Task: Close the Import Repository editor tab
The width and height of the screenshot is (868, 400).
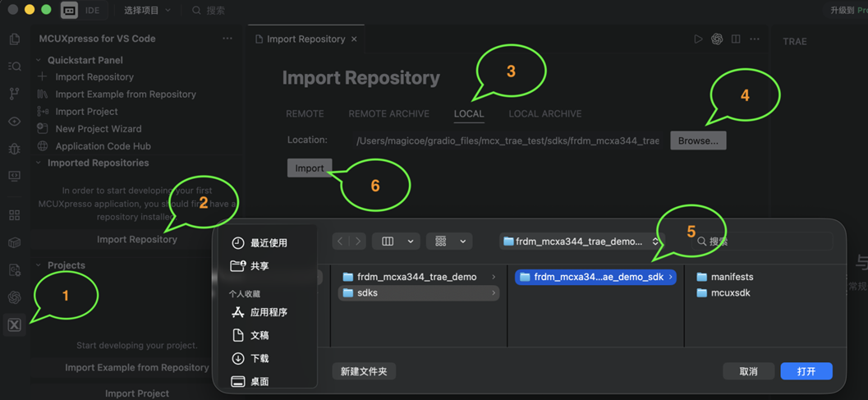Action: click(354, 39)
